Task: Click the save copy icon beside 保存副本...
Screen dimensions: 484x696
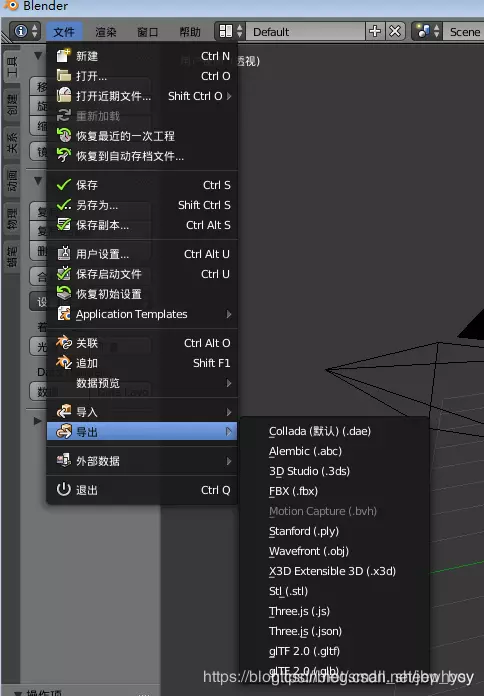Action: [x=63, y=225]
